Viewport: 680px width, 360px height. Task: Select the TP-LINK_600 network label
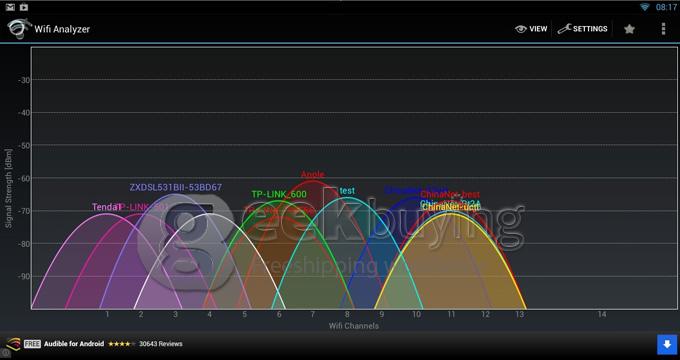coord(279,194)
